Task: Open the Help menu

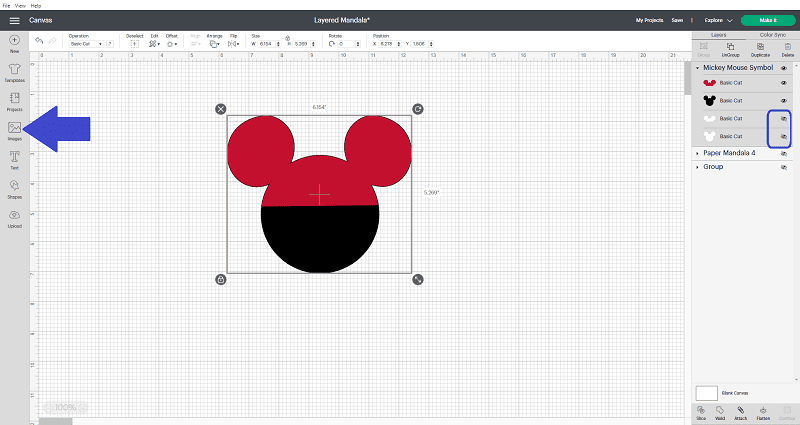Action: click(x=36, y=6)
